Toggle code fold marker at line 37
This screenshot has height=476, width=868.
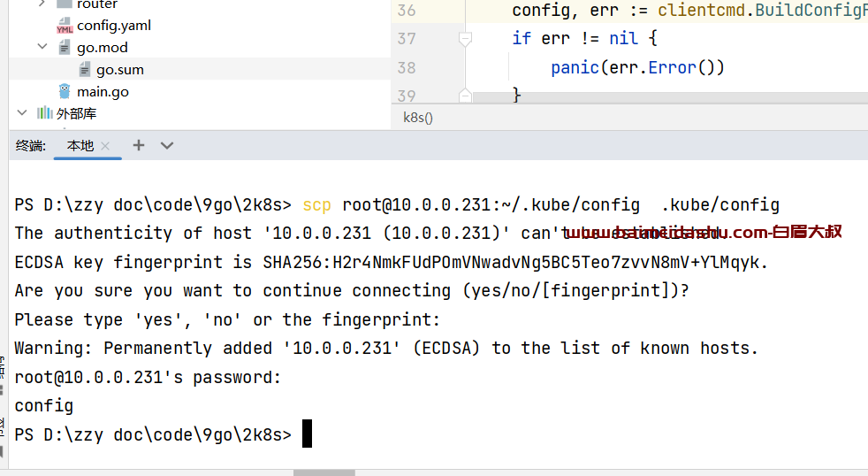[465, 39]
